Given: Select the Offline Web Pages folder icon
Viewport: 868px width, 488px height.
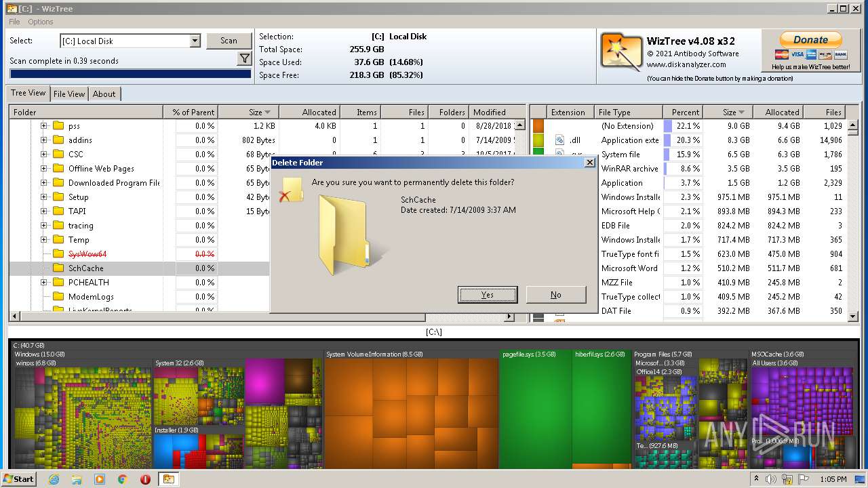Looking at the screenshot, I should 58,169.
